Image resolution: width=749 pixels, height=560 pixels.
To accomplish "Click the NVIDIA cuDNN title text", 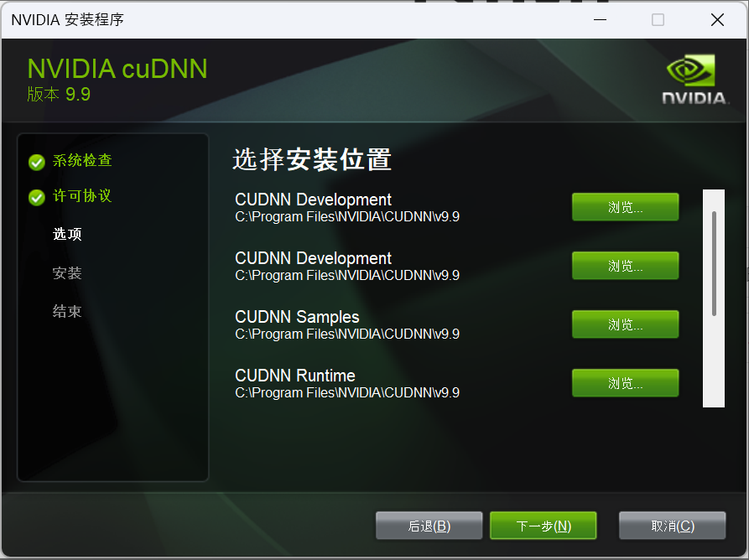I will click(x=117, y=69).
